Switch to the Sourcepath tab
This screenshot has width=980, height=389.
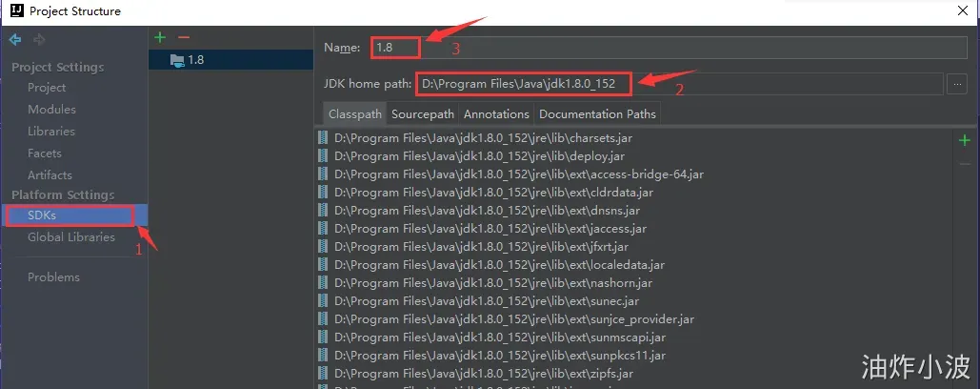(x=423, y=114)
